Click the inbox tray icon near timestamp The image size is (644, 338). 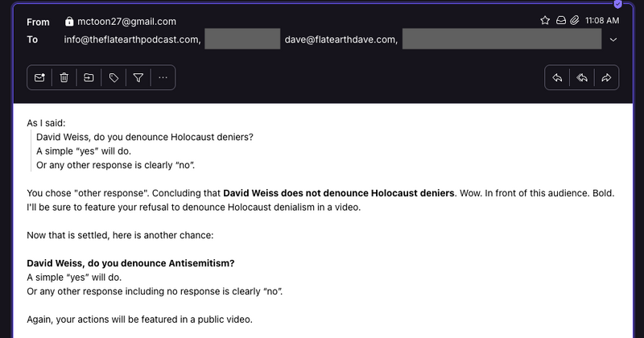(560, 20)
